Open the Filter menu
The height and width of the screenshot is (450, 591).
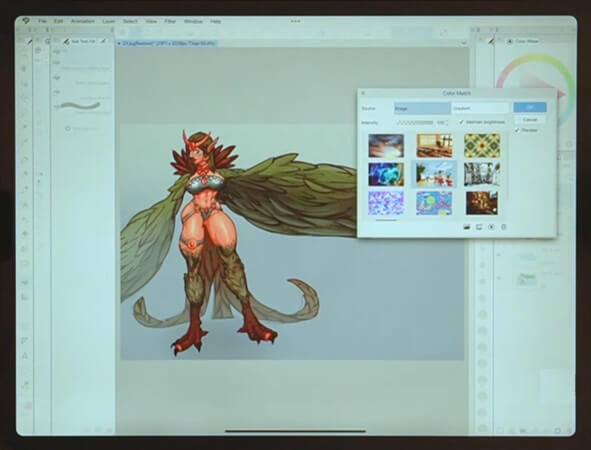click(170, 21)
